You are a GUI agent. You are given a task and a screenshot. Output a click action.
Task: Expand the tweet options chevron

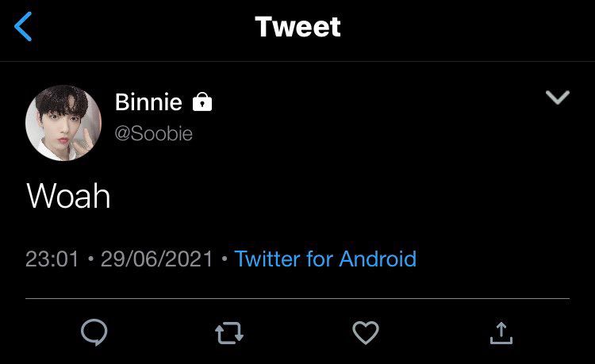(x=559, y=98)
